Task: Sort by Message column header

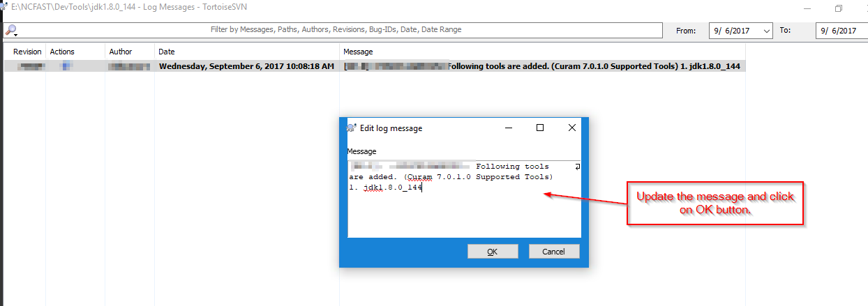Action: pos(359,52)
